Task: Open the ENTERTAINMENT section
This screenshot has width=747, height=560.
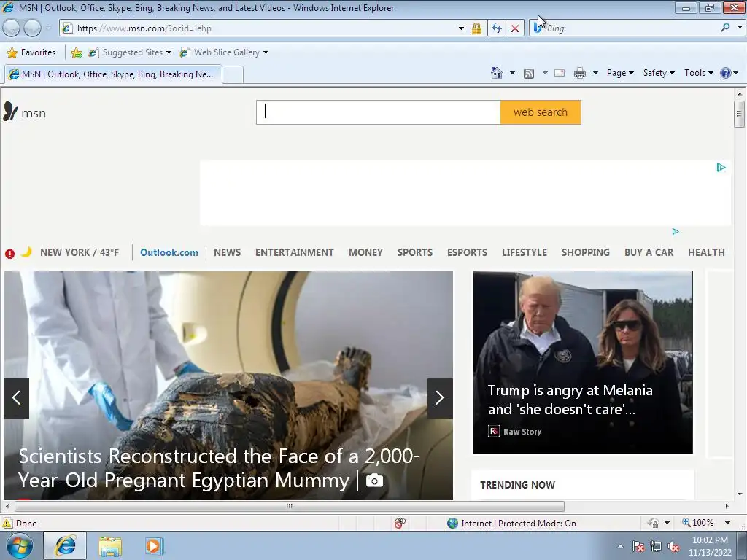Action: pos(295,252)
